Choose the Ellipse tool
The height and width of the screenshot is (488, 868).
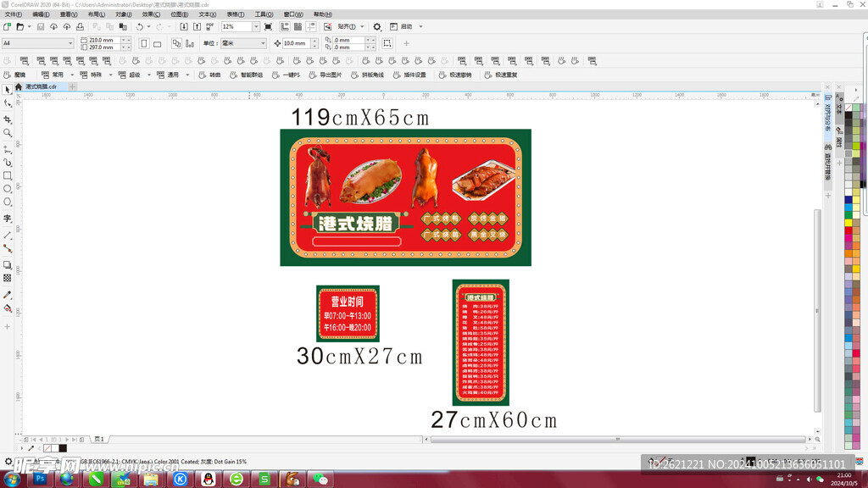pos(8,189)
